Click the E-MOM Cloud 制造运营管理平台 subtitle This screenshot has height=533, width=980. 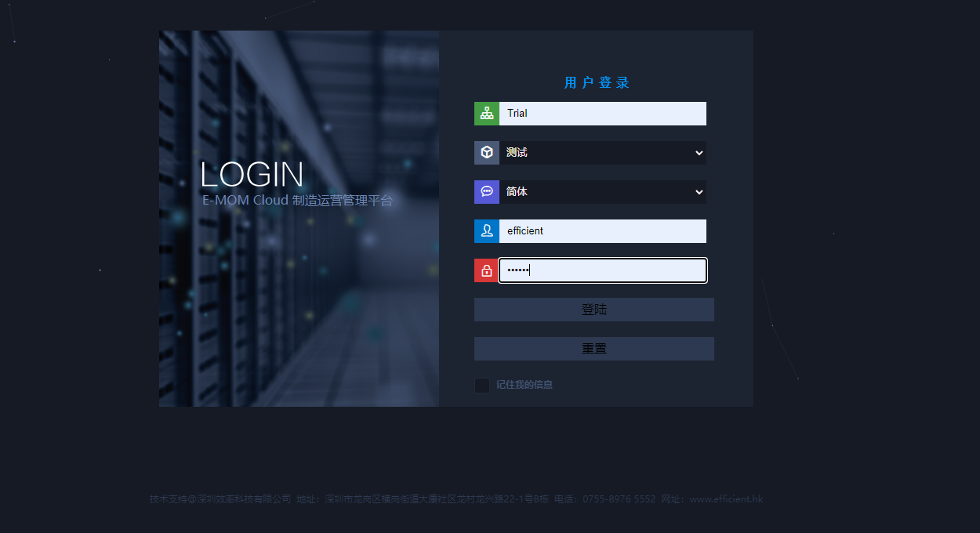pyautogui.click(x=297, y=201)
